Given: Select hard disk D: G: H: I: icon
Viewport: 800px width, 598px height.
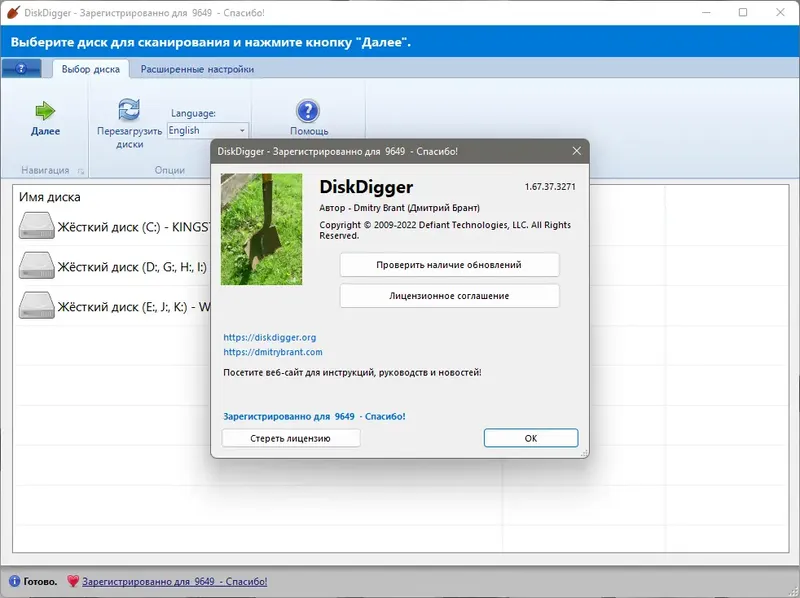Looking at the screenshot, I should coord(37,265).
